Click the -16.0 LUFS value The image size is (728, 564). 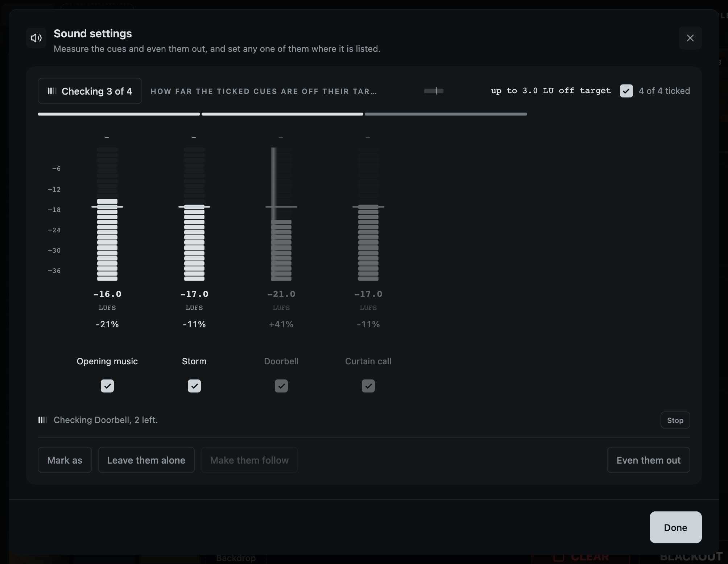(107, 294)
